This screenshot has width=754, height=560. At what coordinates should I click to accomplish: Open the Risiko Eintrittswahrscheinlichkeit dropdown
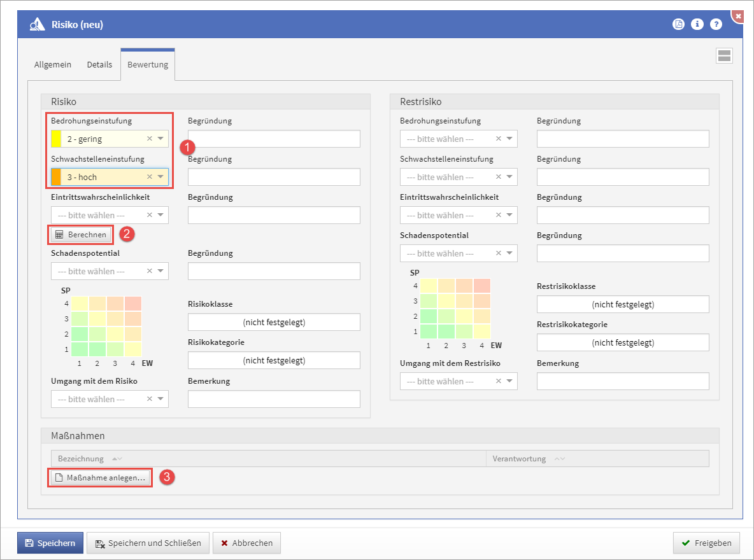161,215
